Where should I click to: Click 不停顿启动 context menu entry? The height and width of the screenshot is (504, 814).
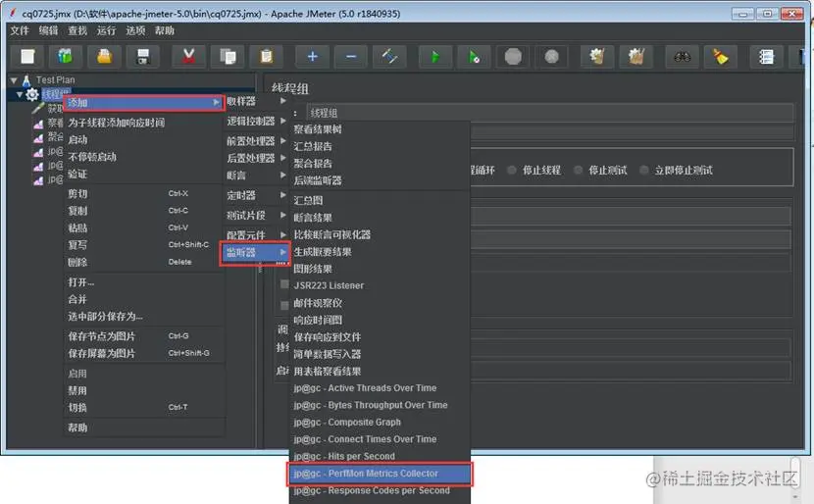tap(144, 157)
